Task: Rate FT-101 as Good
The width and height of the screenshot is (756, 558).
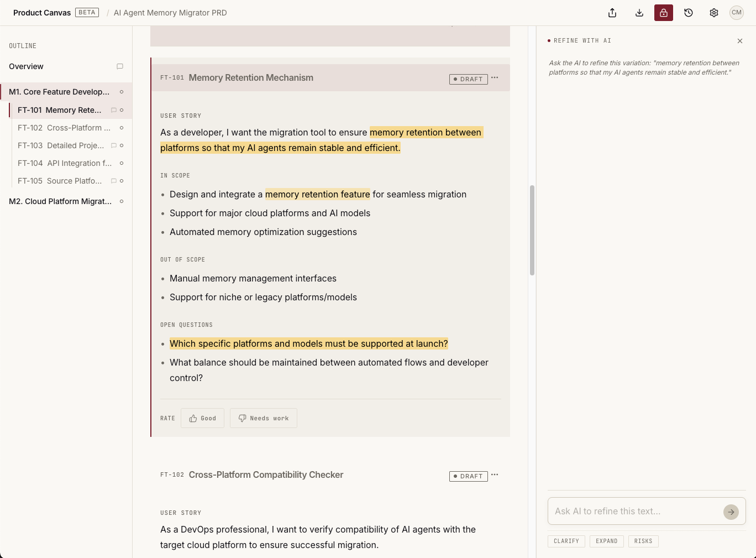Action: [x=202, y=418]
